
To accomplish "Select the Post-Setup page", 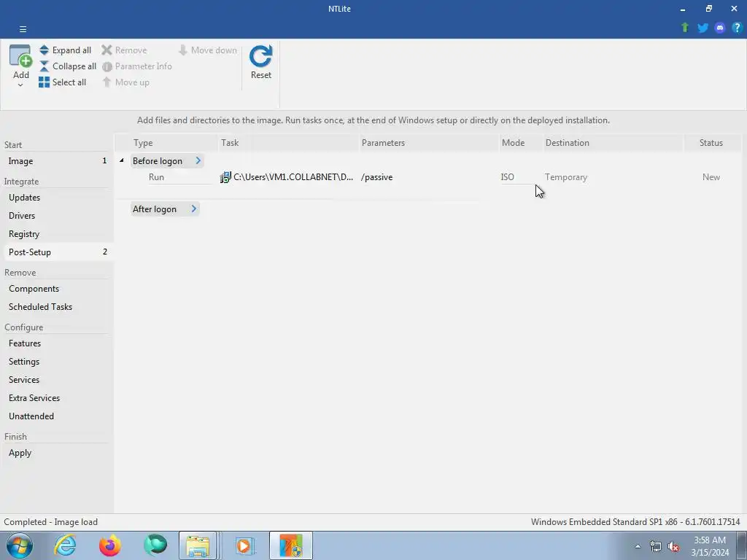I will point(57,252).
